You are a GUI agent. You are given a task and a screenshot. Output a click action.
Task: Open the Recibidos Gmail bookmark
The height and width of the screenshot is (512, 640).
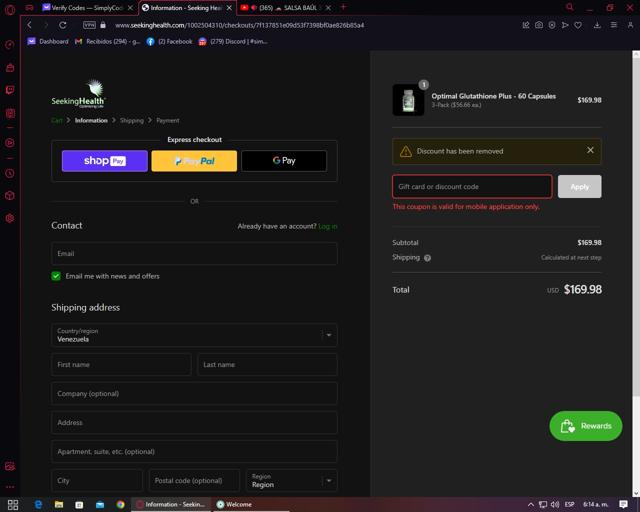point(108,41)
